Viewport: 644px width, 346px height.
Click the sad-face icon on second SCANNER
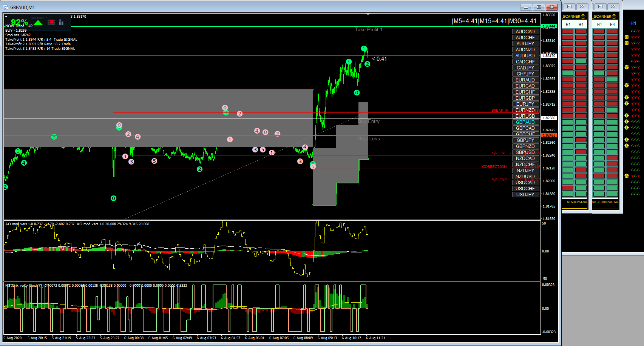614,17
